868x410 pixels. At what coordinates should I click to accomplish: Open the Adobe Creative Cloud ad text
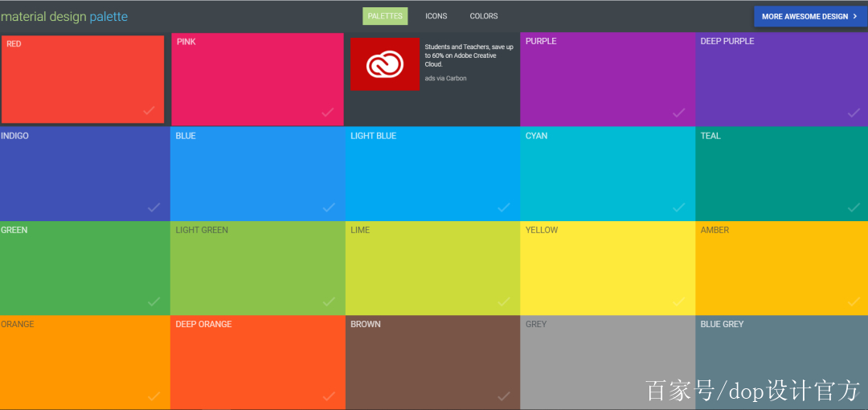tap(469, 55)
